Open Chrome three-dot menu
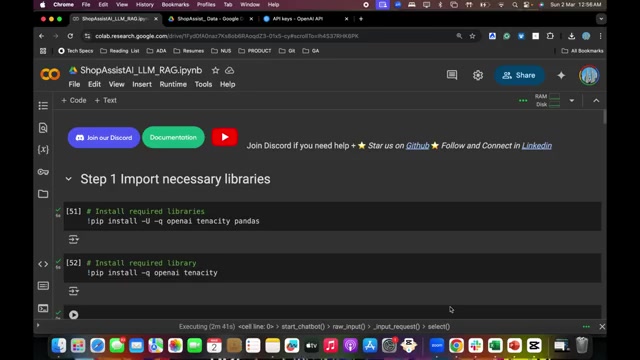The image size is (640, 360). (x=600, y=36)
